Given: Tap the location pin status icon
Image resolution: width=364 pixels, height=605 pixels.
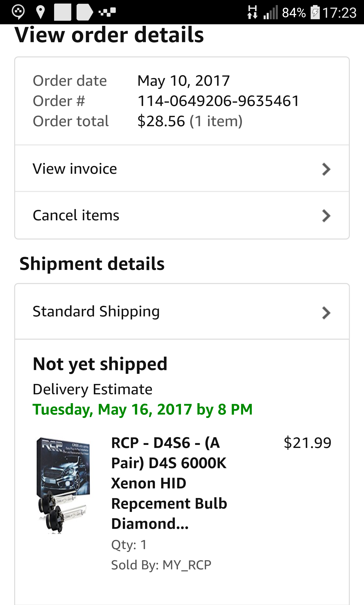Looking at the screenshot, I should click(40, 12).
